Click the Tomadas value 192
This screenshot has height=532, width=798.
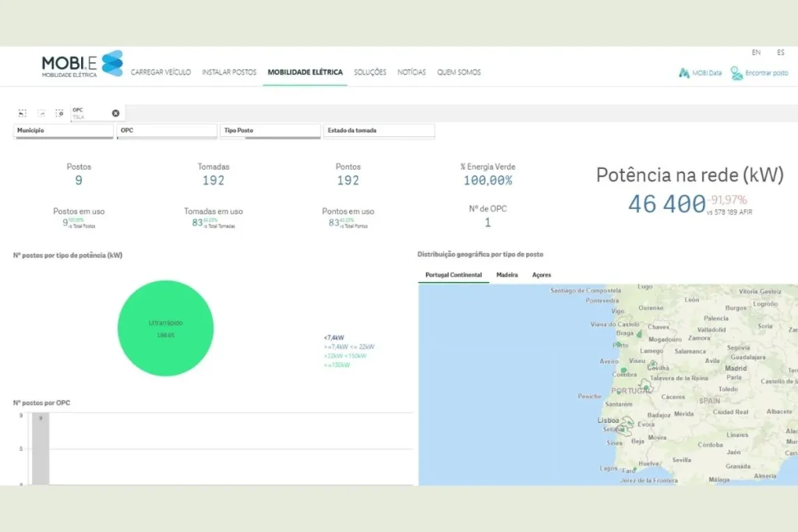(x=214, y=181)
